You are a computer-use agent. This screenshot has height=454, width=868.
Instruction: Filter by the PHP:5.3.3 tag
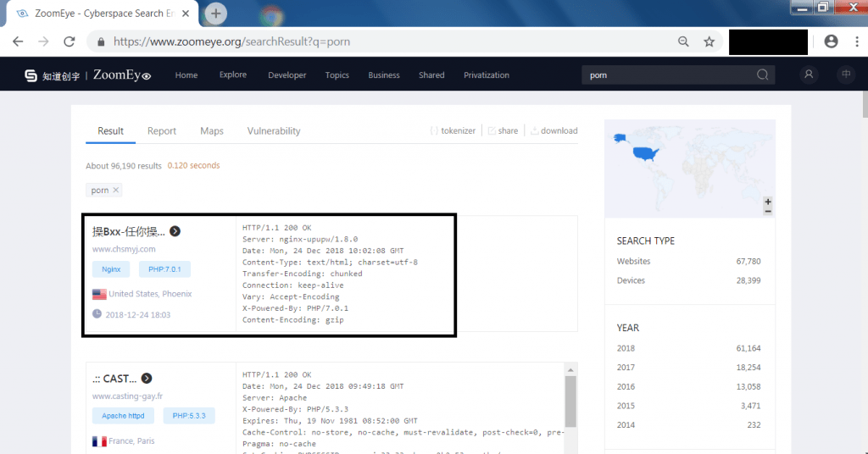[189, 416]
